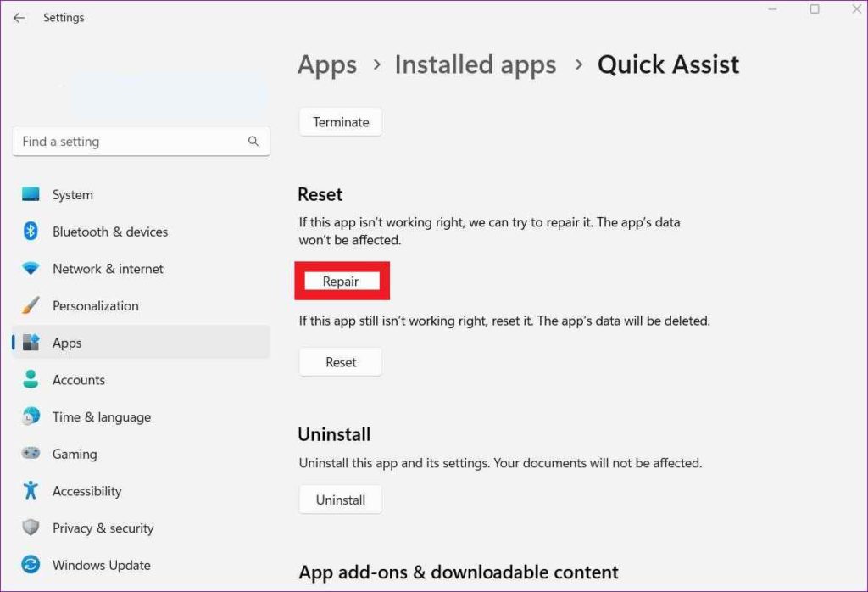Open Bluetooth & devices settings
The width and height of the screenshot is (868, 592).
click(141, 232)
